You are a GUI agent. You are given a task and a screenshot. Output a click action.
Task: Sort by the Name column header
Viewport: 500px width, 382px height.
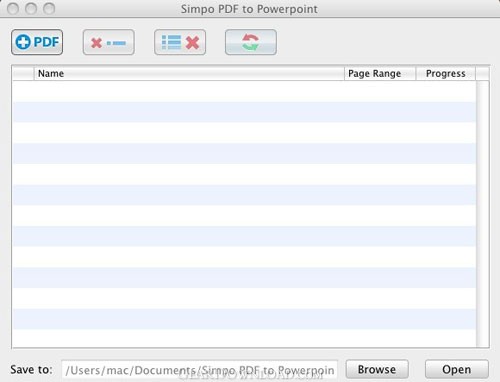click(x=189, y=73)
